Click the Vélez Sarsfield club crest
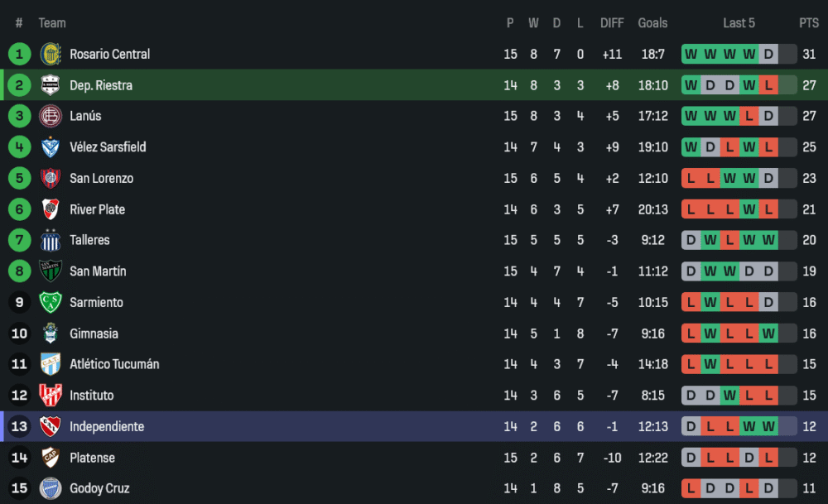 pyautogui.click(x=51, y=147)
